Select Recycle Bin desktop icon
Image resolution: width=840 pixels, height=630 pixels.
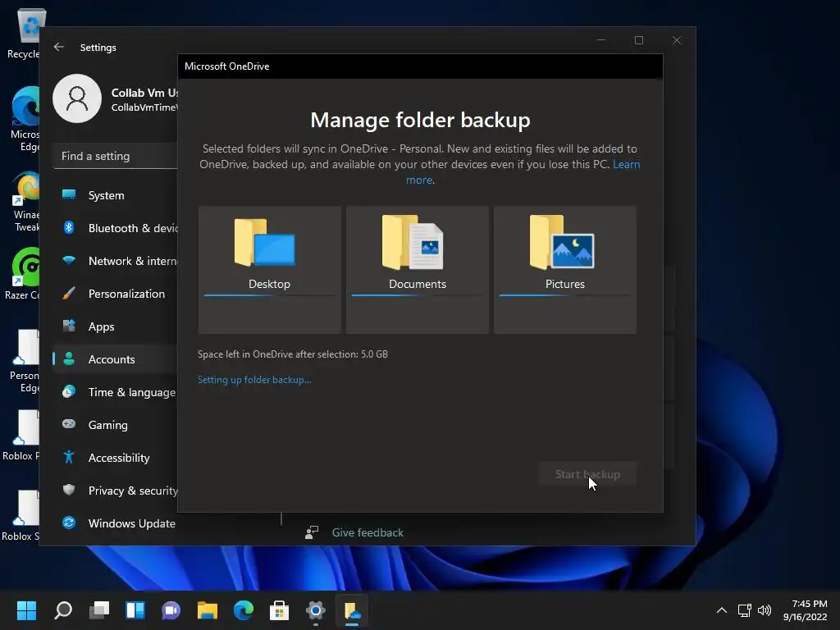click(24, 33)
